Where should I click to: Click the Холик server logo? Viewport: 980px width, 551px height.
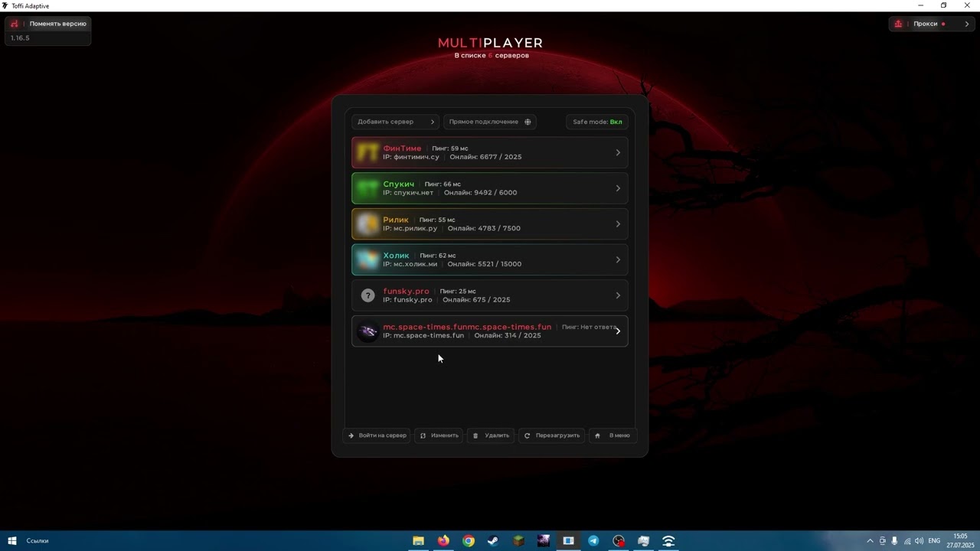(x=368, y=260)
